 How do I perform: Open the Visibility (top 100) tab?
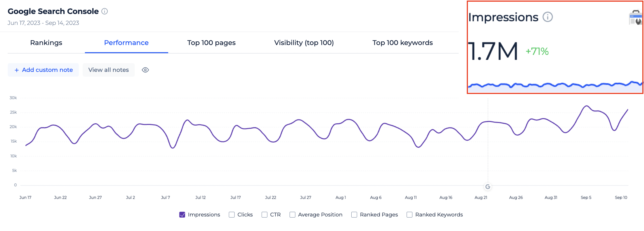(304, 43)
